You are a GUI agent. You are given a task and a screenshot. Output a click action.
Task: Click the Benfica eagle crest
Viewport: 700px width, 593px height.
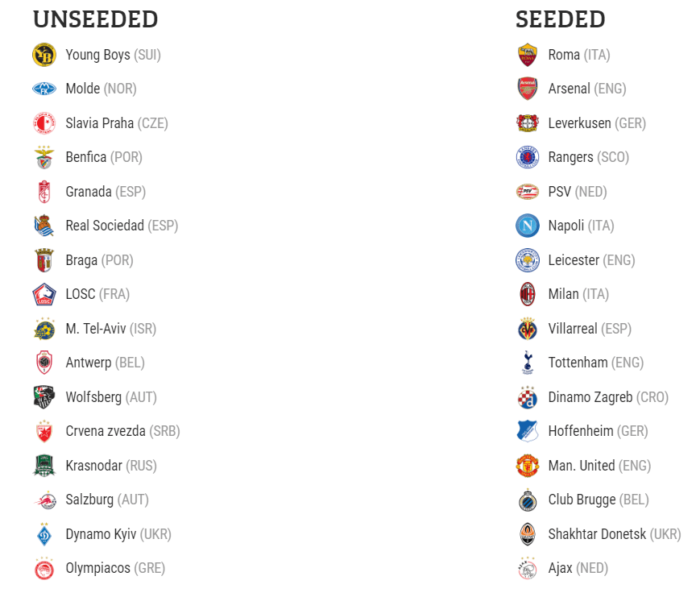coord(44,157)
